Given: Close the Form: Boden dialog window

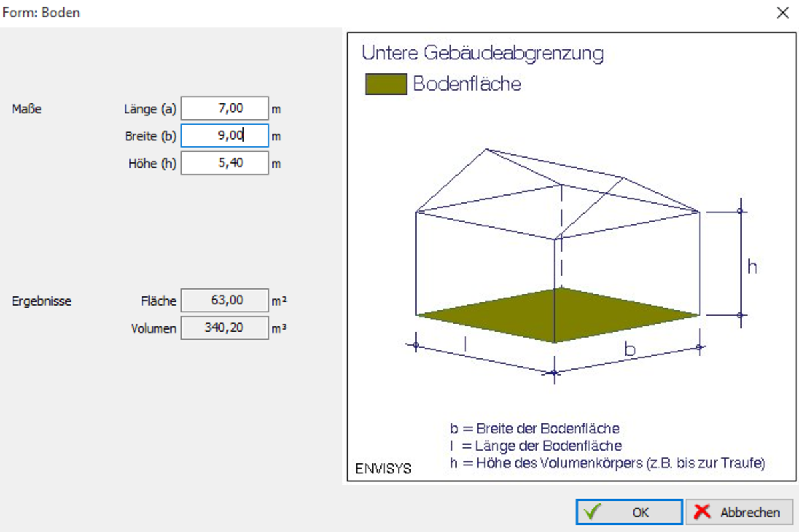Looking at the screenshot, I should pos(782,13).
